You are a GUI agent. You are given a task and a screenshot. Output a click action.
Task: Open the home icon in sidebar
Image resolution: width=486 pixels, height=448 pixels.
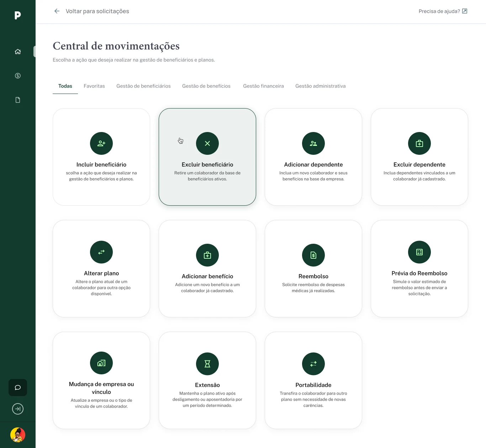[18, 52]
